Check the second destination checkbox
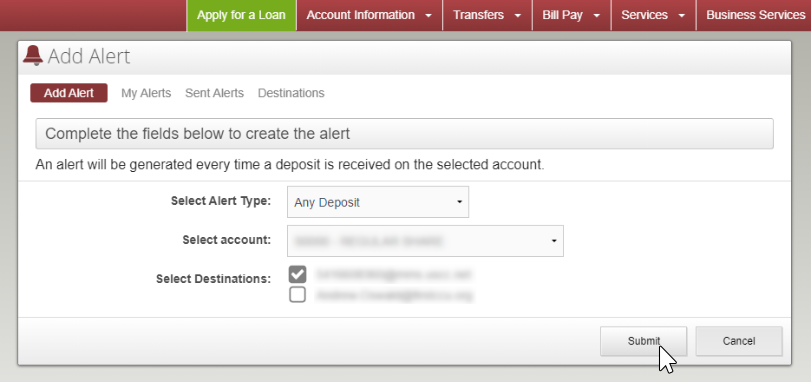This screenshot has height=382, width=811. tap(297, 295)
